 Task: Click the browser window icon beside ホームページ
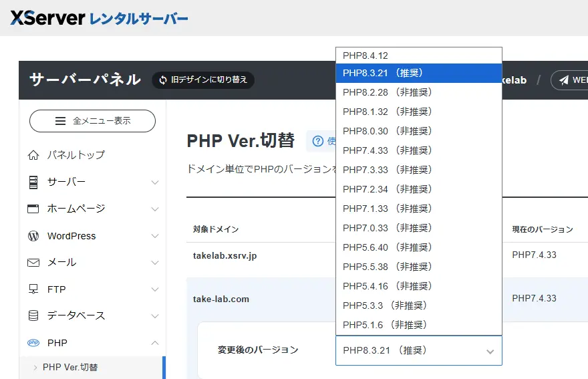pyautogui.click(x=33, y=209)
